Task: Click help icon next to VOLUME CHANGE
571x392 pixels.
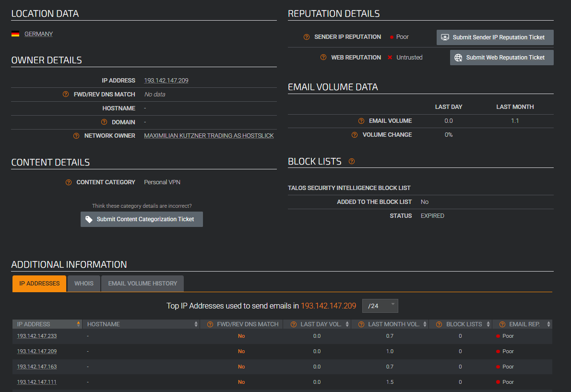Action: click(x=355, y=135)
